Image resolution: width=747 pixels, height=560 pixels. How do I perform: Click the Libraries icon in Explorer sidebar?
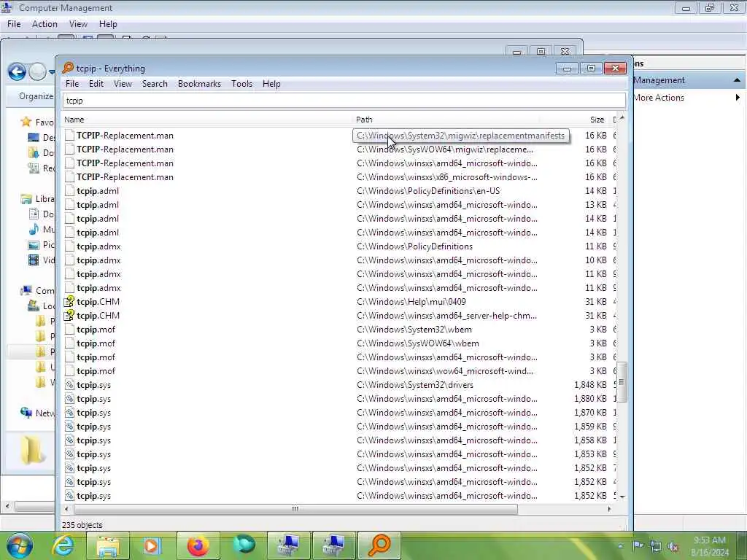tap(26, 199)
